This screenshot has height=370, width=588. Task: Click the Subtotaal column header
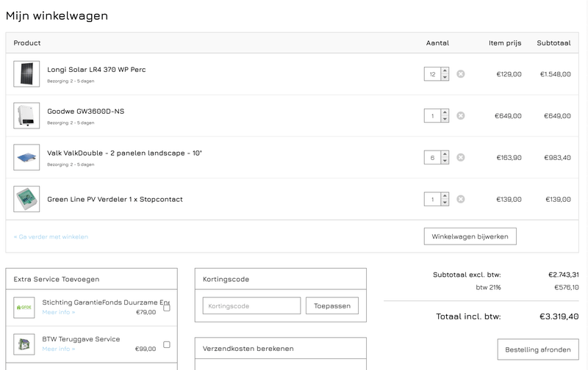click(x=553, y=43)
